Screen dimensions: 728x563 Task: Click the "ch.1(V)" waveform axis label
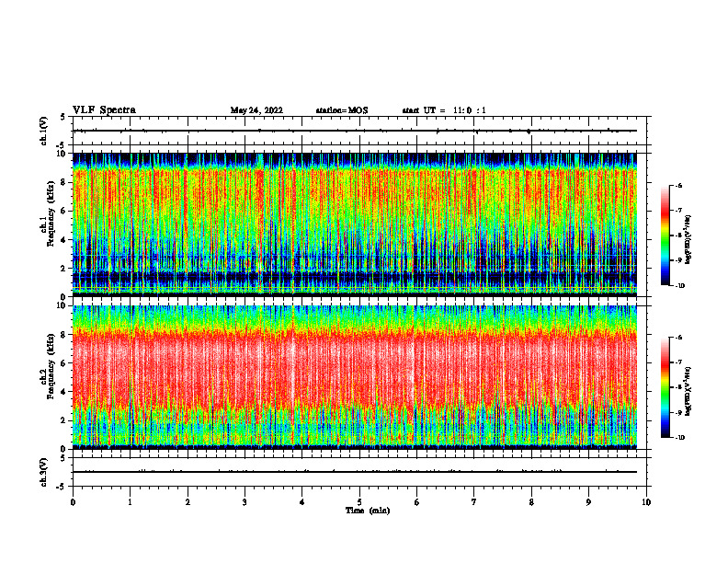tap(43, 131)
